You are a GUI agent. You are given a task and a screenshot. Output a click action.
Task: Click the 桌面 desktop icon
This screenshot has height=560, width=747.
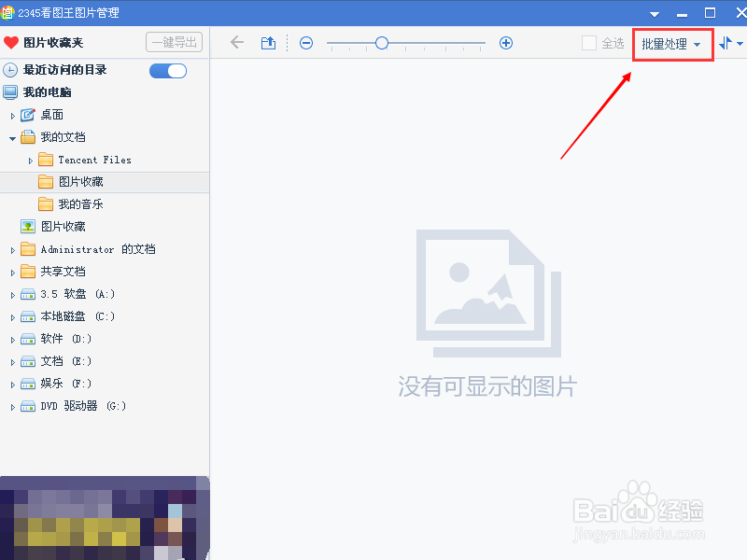(28, 115)
